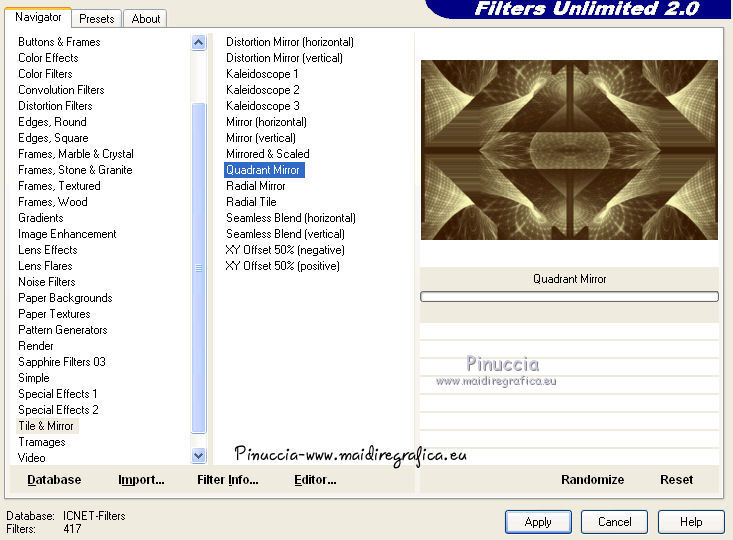Screen dimensions: 733x540
Task: Choose Paper Textures category
Action: click(x=54, y=314)
